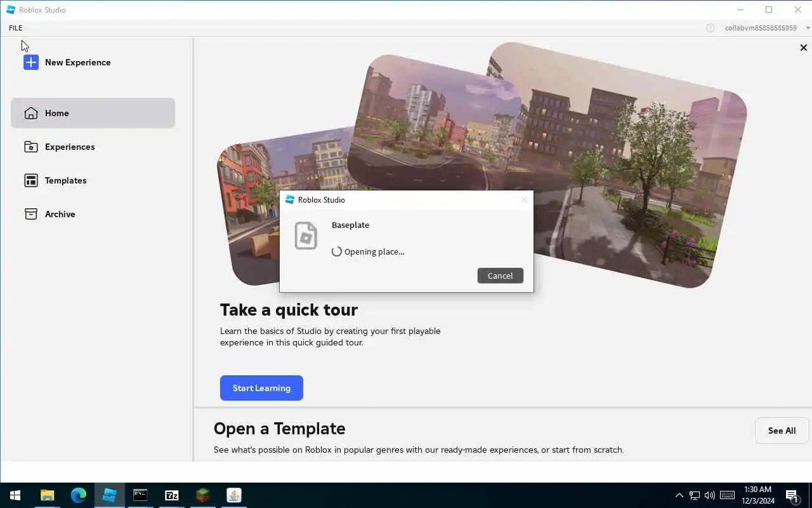Switch to the Experiences tab label

(x=70, y=147)
